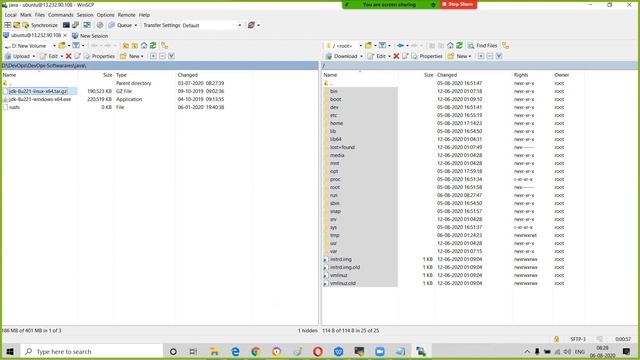Open the New Session tab
The height and width of the screenshot is (360, 640).
click(90, 36)
